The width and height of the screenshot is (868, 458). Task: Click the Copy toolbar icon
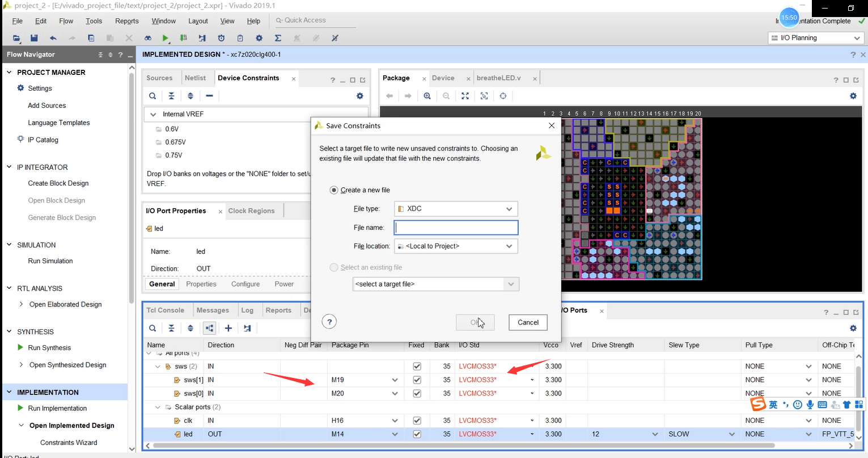tap(91, 38)
